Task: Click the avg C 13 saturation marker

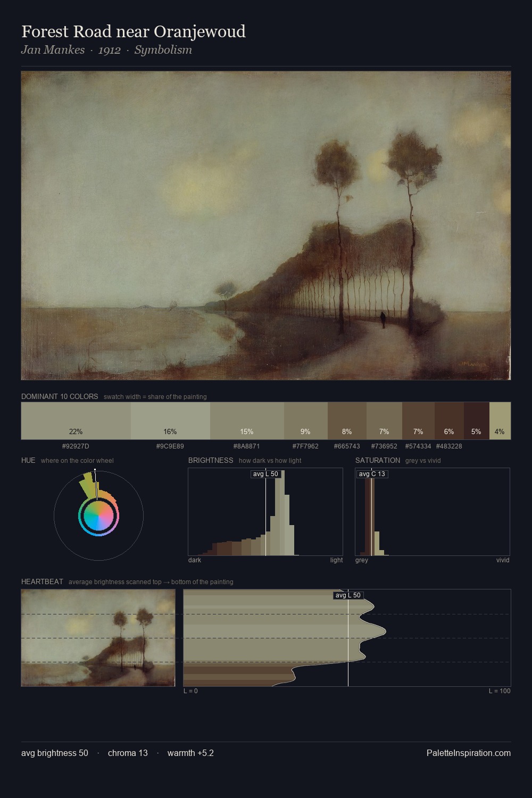Action: pos(372,474)
